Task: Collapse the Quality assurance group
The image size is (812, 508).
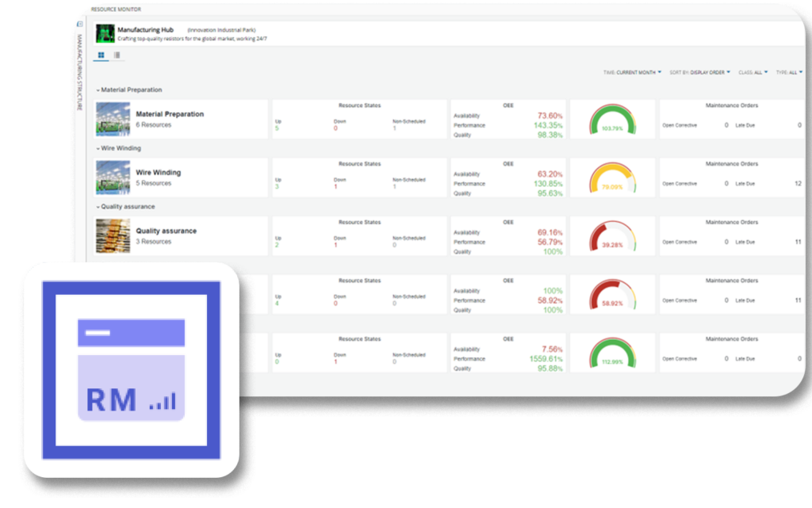Action: coord(98,207)
